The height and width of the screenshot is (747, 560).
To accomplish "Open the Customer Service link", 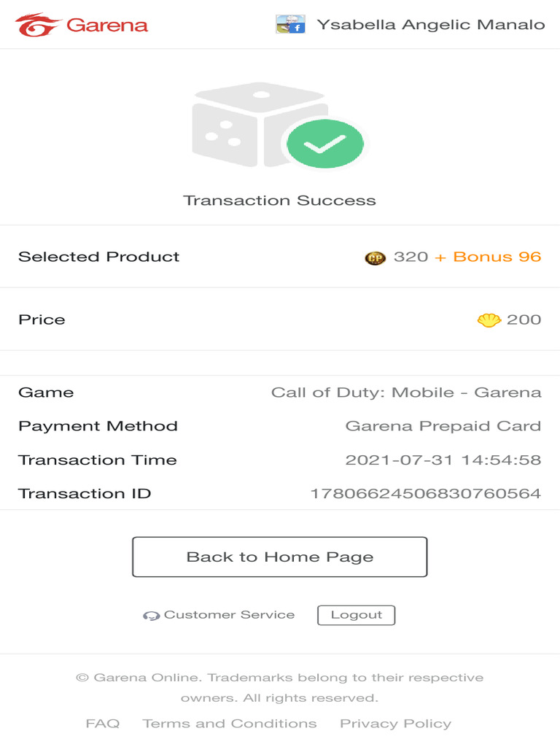I will tap(229, 615).
